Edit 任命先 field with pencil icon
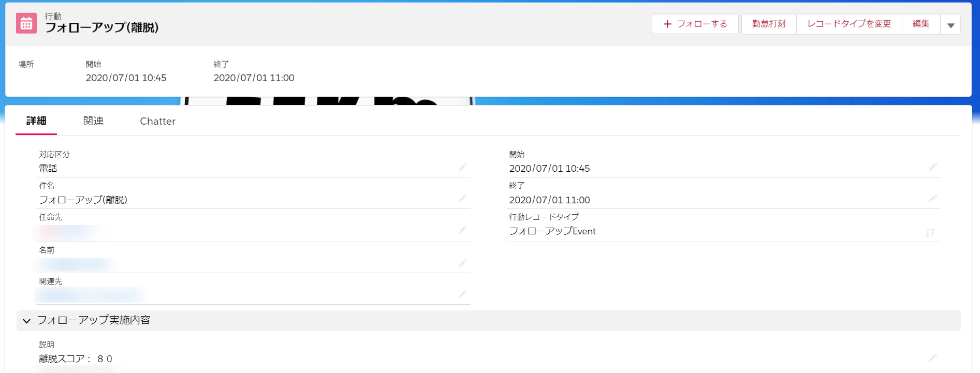This screenshot has width=980, height=373. (462, 230)
